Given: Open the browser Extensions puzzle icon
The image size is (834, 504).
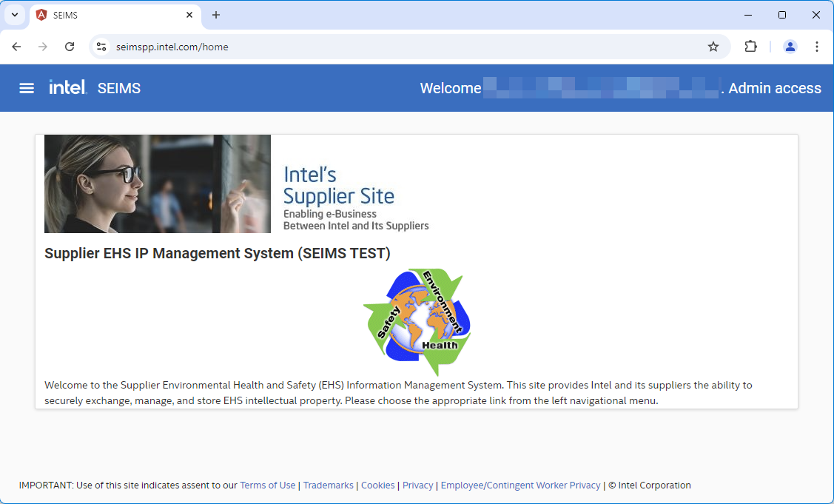Looking at the screenshot, I should (x=750, y=47).
